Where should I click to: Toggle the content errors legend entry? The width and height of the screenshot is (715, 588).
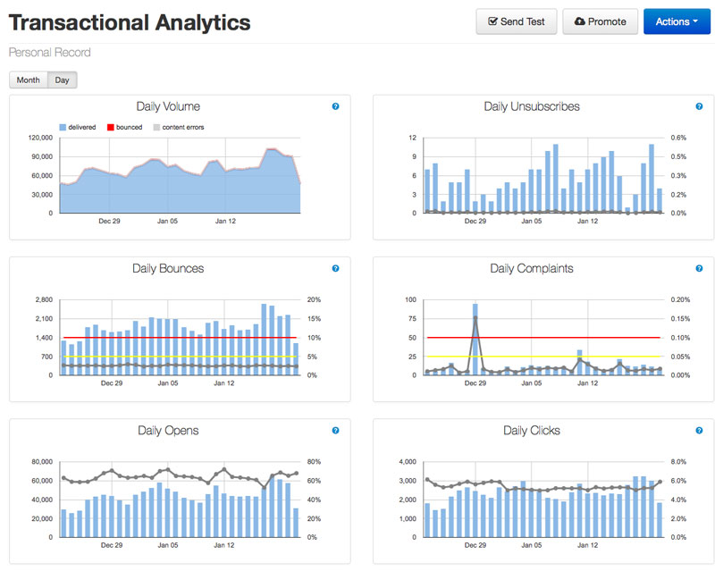coord(177,128)
